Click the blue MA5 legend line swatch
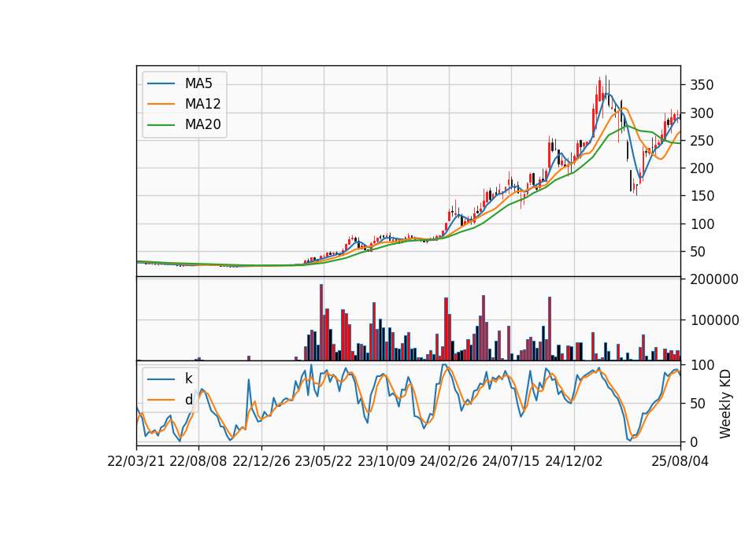 click(161, 83)
